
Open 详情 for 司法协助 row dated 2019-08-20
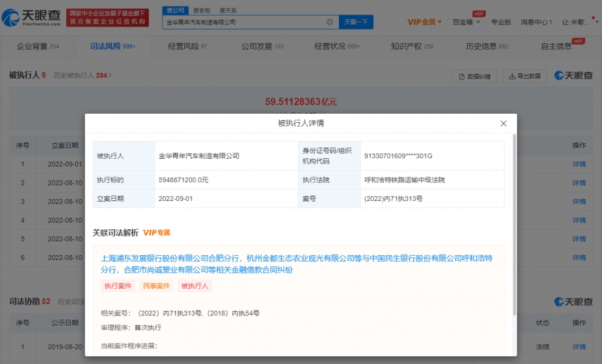point(579,347)
